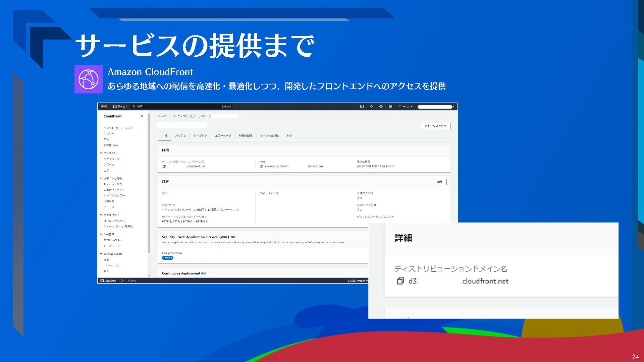Click HTTP/3, HTTP/2, HTTP/1.1, HTTP/1.0 value
This screenshot has width=644, height=362.
click(184, 221)
